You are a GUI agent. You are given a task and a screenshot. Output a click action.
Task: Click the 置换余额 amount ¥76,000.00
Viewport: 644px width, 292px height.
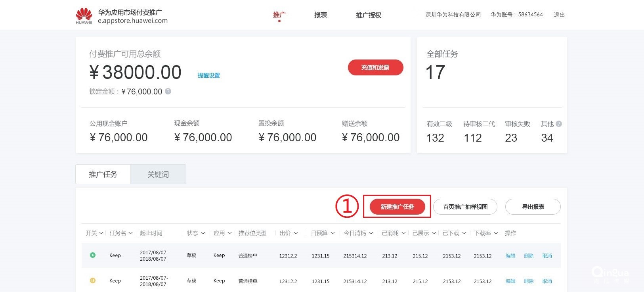tap(287, 137)
